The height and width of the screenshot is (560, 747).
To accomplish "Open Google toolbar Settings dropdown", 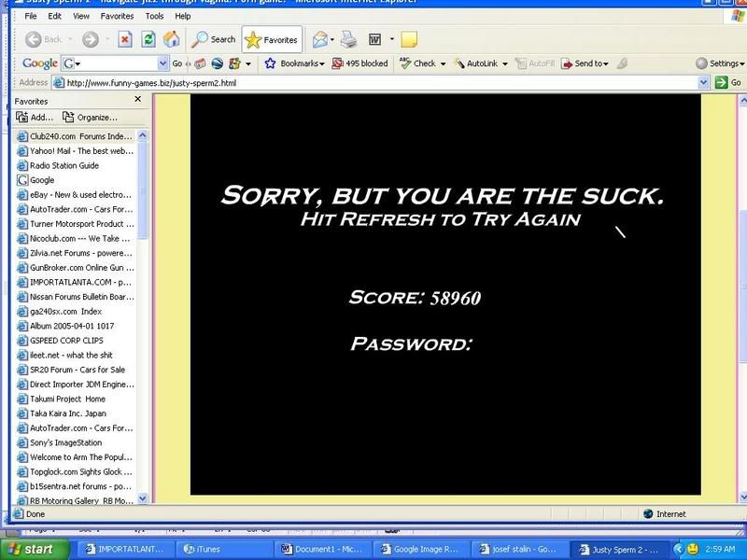I will coord(720,63).
